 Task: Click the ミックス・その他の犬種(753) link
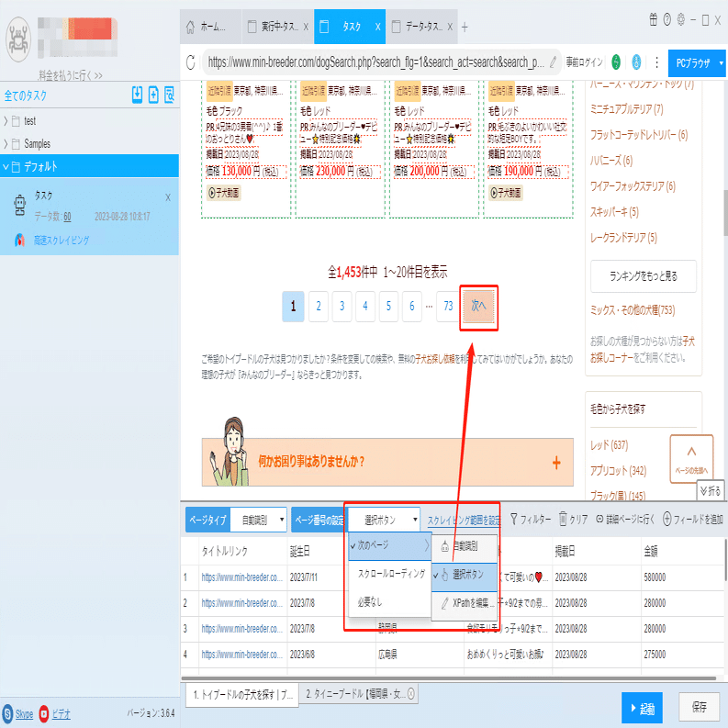[x=633, y=310]
